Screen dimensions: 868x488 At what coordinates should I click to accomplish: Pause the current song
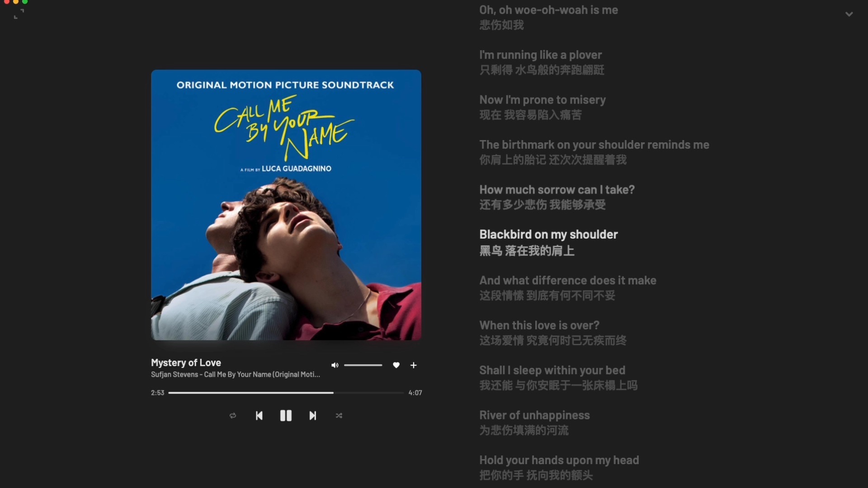tap(286, 416)
